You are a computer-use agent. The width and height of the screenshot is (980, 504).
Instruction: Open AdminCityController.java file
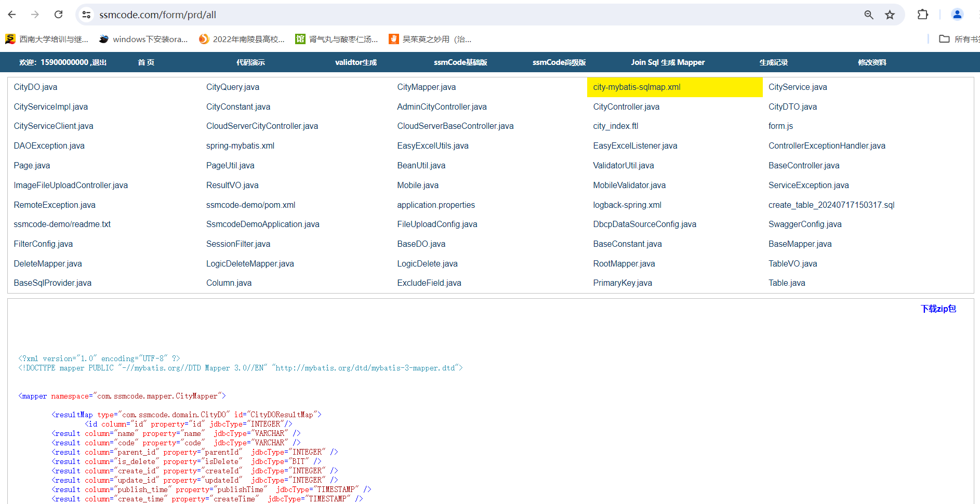coord(442,107)
